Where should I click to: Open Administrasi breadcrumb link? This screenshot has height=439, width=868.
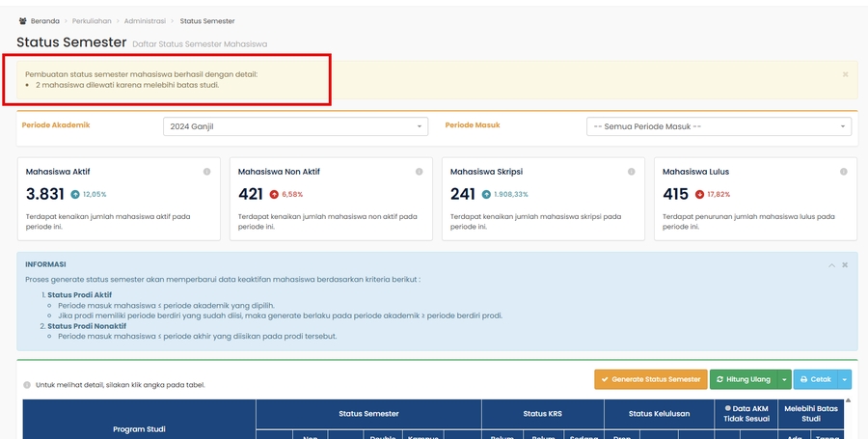(x=145, y=20)
